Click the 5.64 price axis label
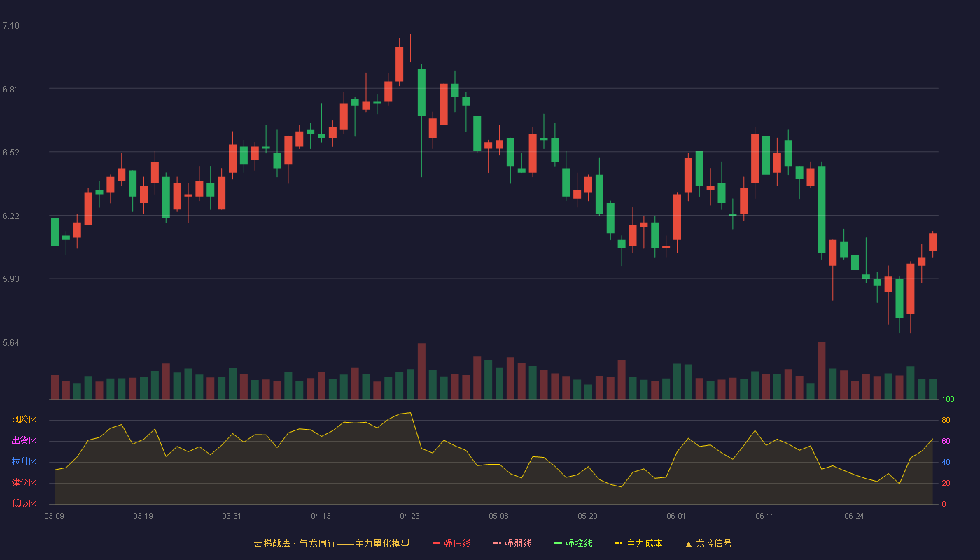 point(11,343)
